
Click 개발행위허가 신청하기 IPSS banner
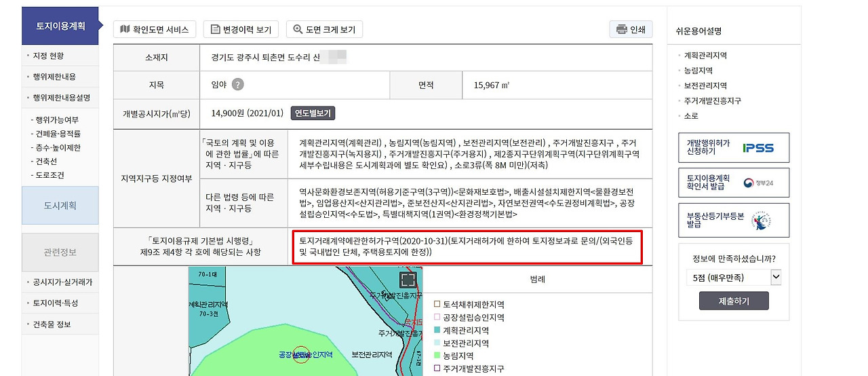pyautogui.click(x=734, y=148)
